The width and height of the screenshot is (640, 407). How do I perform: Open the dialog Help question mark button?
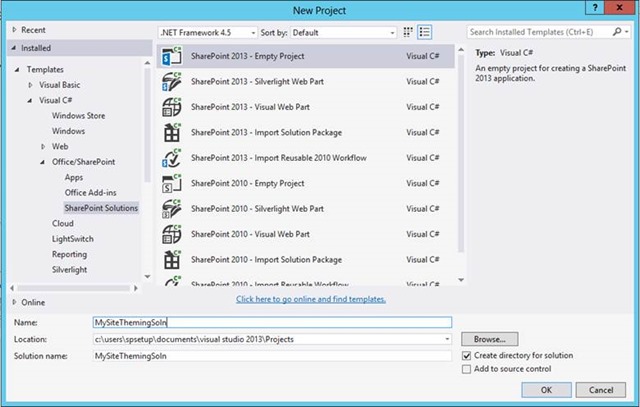click(x=595, y=8)
